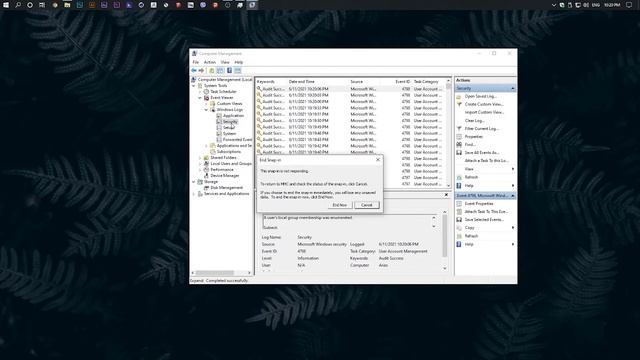Select the Setup log in tree
640x360 pixels.
point(228,128)
